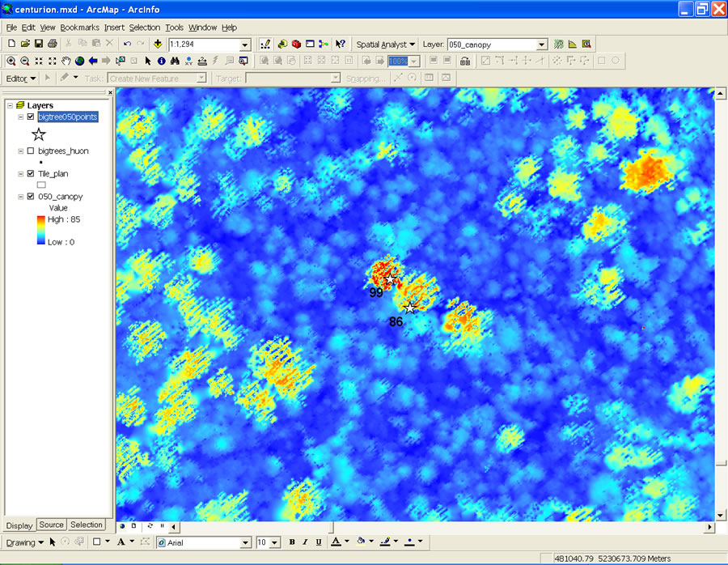Image resolution: width=728 pixels, height=565 pixels.
Task: Select the Measure tool
Action: point(202,61)
